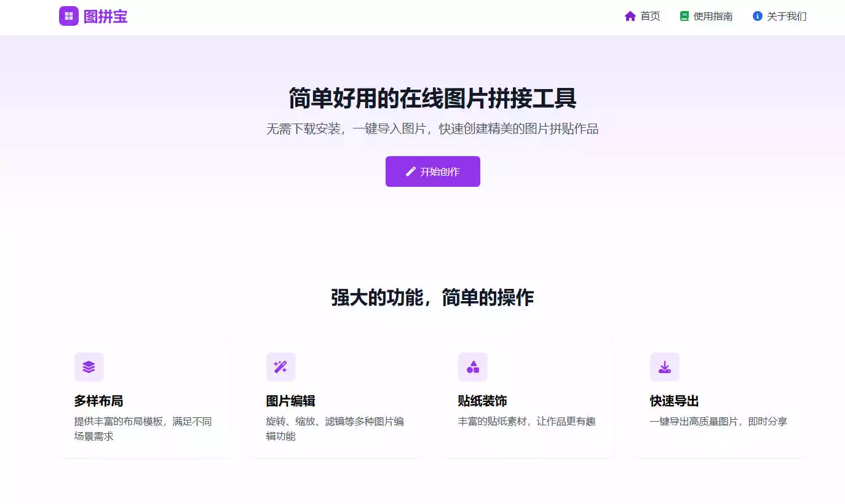Select the 贴纸装饰 feature card

point(529,400)
